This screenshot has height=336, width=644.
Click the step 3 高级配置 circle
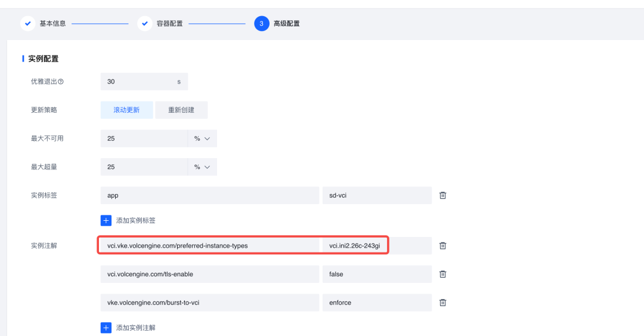tap(262, 23)
